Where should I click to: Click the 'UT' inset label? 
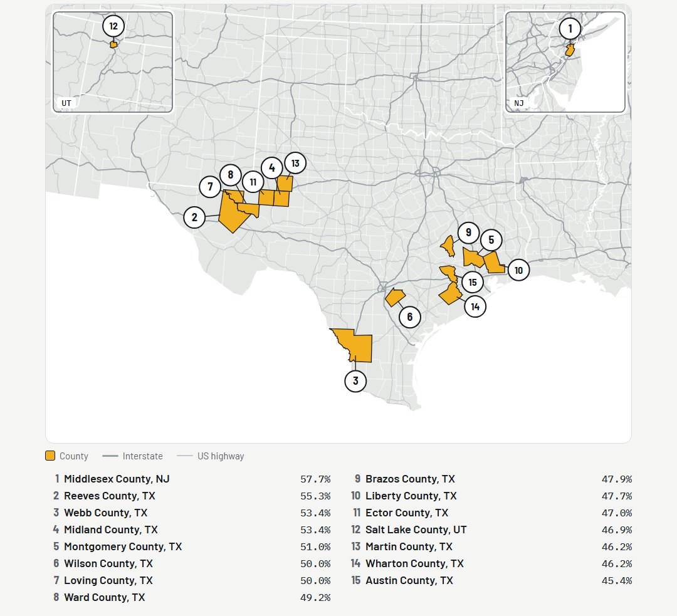(x=66, y=103)
